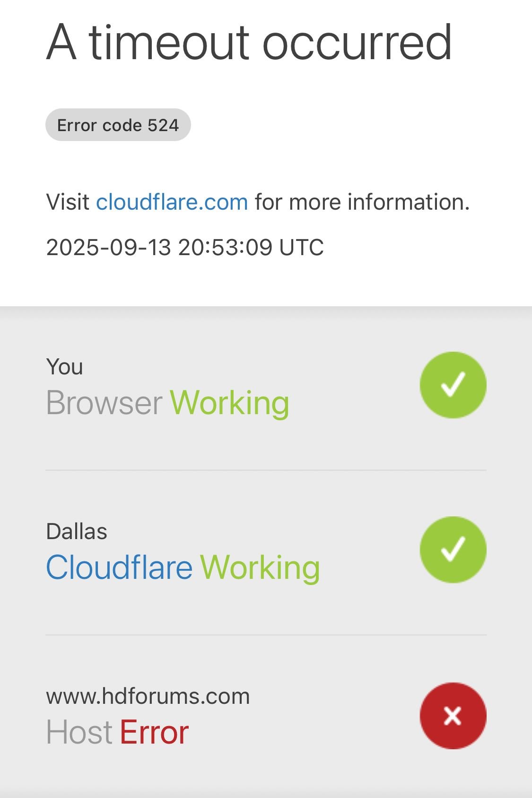Screen dimensions: 532x798
Task: Click the 'for more information.' text
Action: 362,202
